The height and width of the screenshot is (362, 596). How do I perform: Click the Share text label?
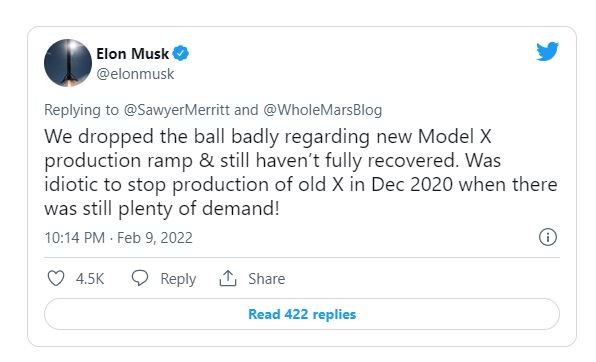point(266,279)
